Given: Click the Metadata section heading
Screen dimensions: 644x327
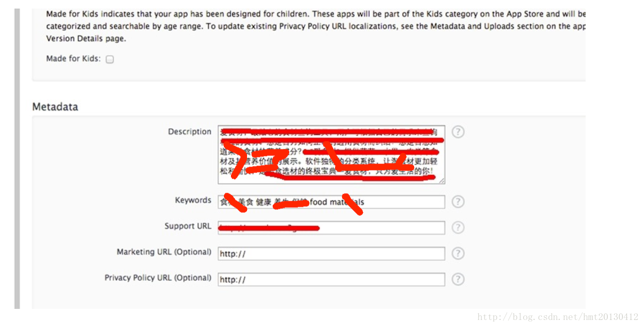Looking at the screenshot, I should [x=55, y=107].
